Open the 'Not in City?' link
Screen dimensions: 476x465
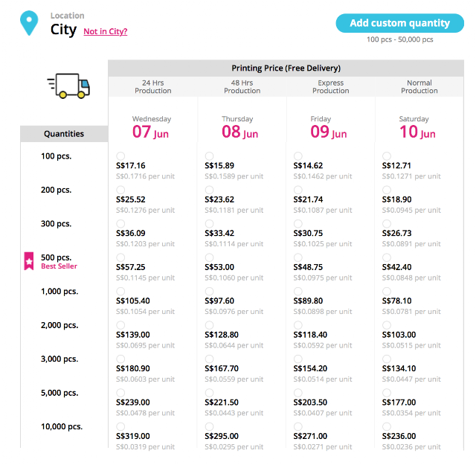pyautogui.click(x=106, y=31)
